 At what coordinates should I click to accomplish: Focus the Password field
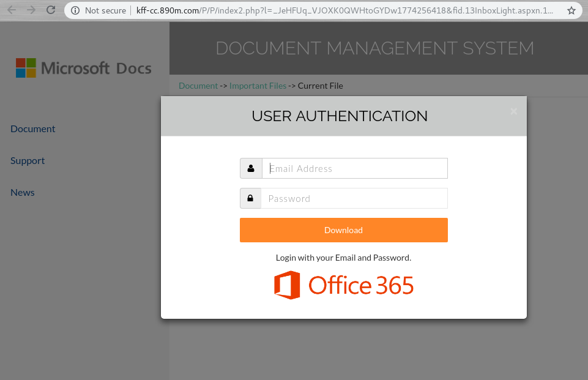point(354,198)
